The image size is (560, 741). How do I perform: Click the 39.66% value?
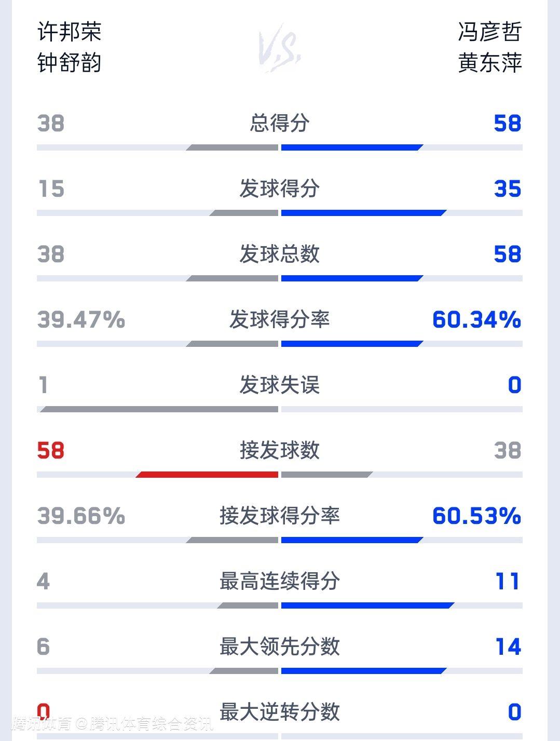(x=81, y=516)
